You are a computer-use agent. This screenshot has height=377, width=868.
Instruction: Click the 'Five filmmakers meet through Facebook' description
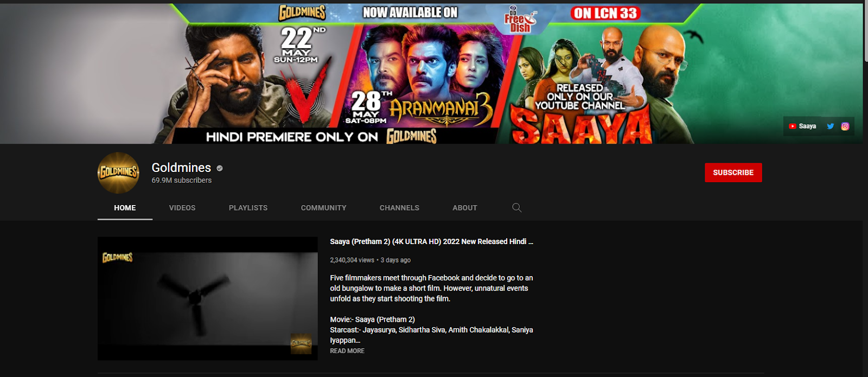[431, 288]
